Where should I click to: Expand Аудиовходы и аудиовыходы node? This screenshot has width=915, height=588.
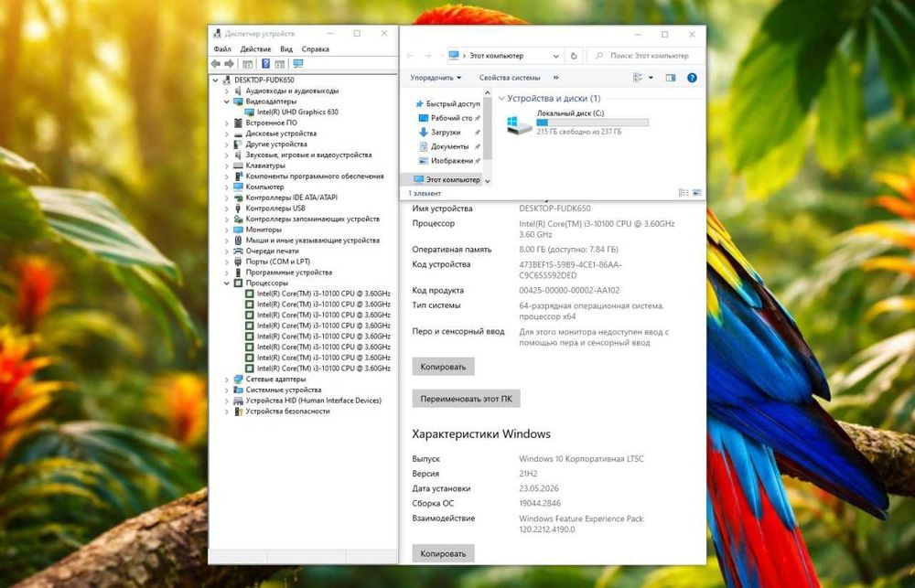[x=227, y=91]
